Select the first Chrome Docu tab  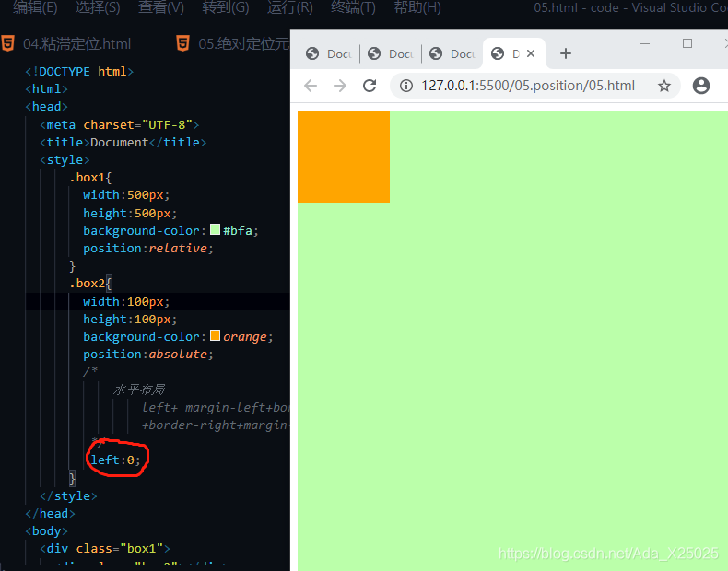(x=329, y=53)
